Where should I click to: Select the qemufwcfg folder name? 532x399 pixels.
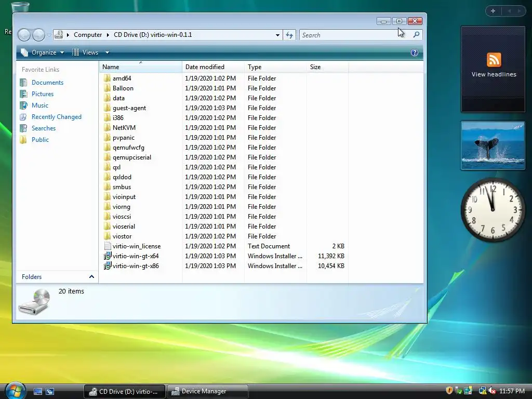pyautogui.click(x=129, y=148)
